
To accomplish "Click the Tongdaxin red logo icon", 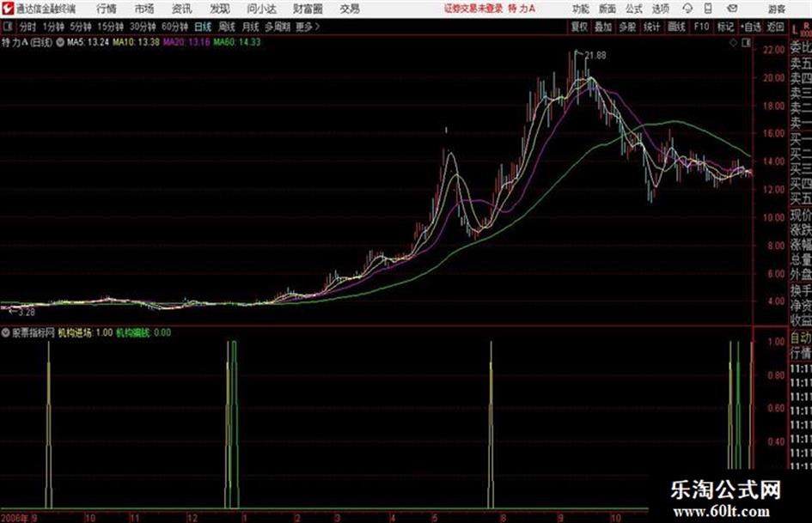I will (x=8, y=9).
